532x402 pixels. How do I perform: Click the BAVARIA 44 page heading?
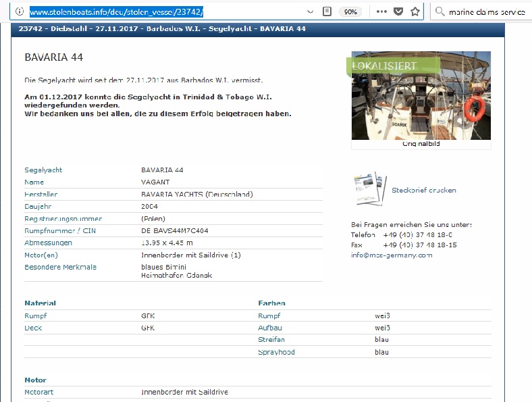[53, 57]
